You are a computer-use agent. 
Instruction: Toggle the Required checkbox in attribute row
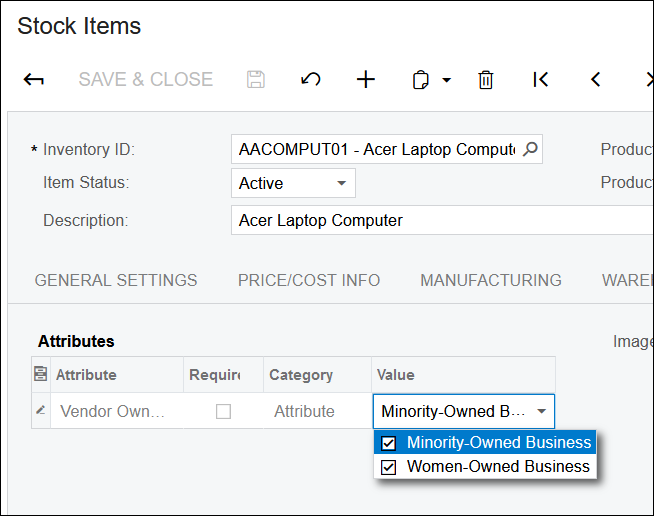224,411
